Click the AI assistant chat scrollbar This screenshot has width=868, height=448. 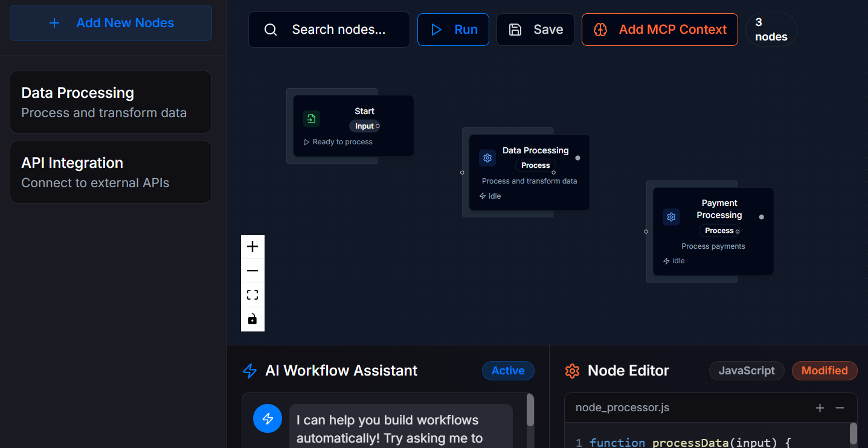click(x=530, y=411)
